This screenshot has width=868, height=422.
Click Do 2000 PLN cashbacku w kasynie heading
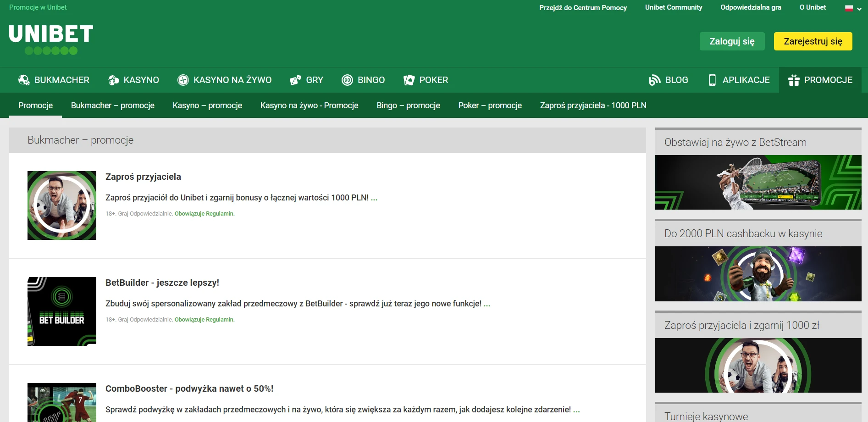point(743,233)
